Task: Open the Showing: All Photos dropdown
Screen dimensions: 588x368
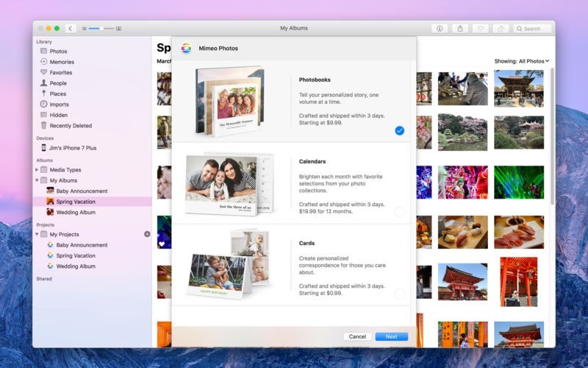Action: (522, 61)
